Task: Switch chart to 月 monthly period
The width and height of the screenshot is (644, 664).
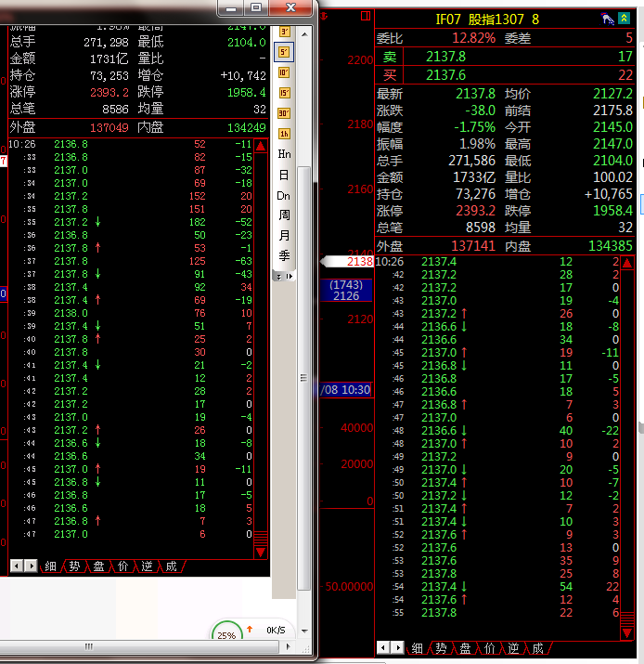Action: (x=284, y=236)
